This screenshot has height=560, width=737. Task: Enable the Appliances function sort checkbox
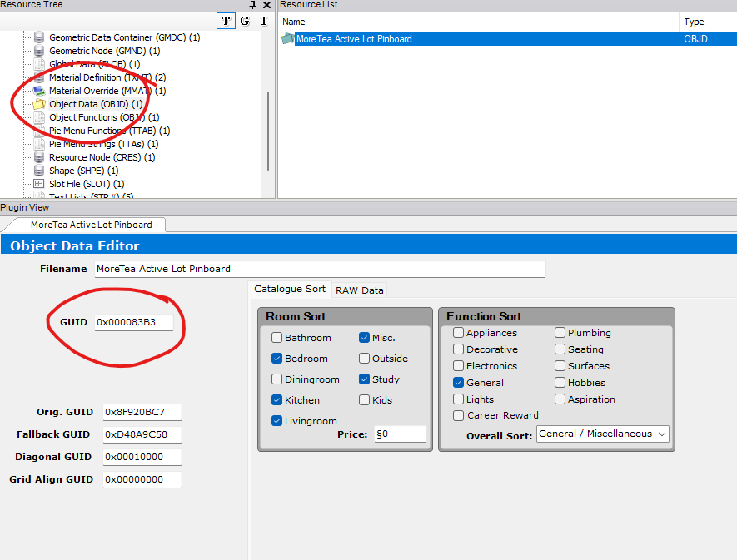pos(459,332)
